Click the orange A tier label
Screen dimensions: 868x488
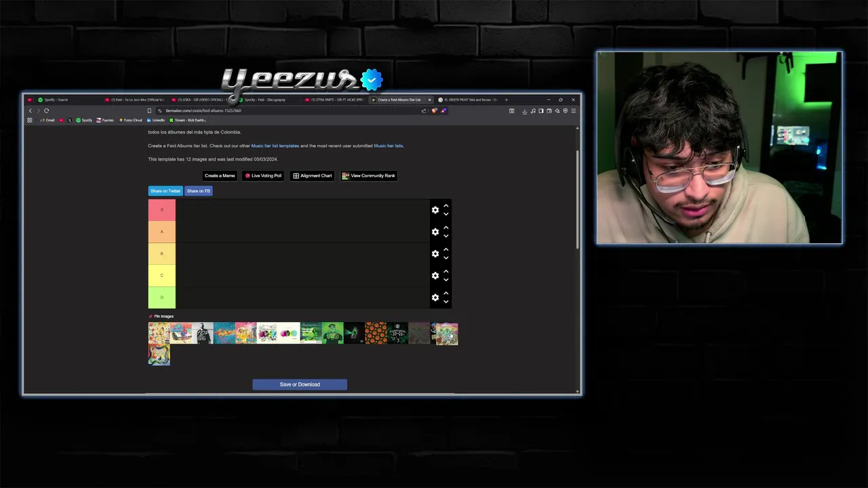161,232
